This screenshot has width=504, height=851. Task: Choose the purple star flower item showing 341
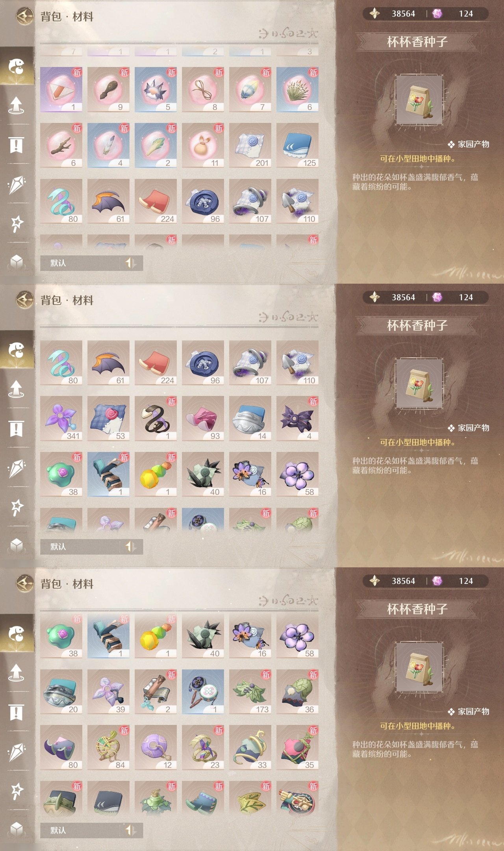61,418
